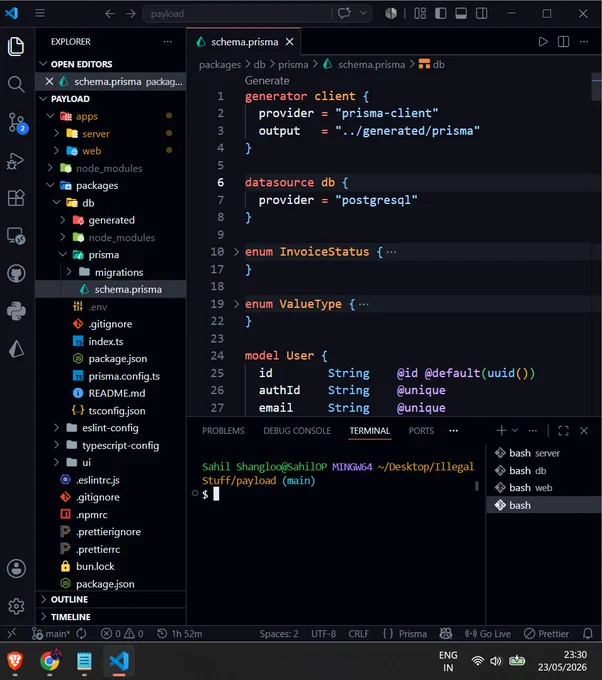Unfold enum InvoiceStatus block

(x=236, y=252)
